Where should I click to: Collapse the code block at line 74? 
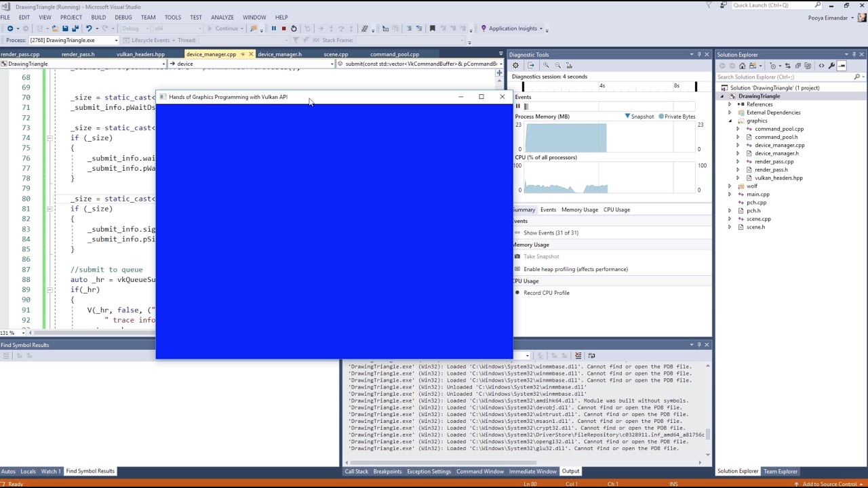[x=50, y=138]
